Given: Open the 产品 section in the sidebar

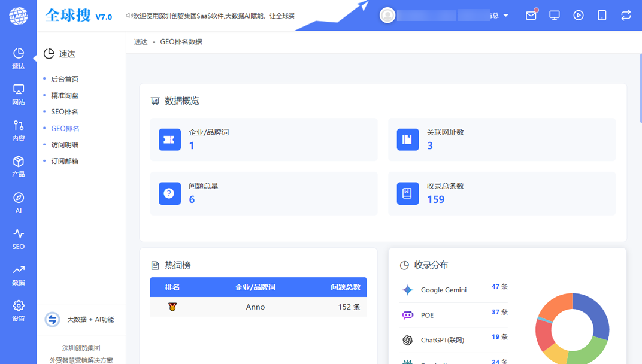Looking at the screenshot, I should point(18,166).
